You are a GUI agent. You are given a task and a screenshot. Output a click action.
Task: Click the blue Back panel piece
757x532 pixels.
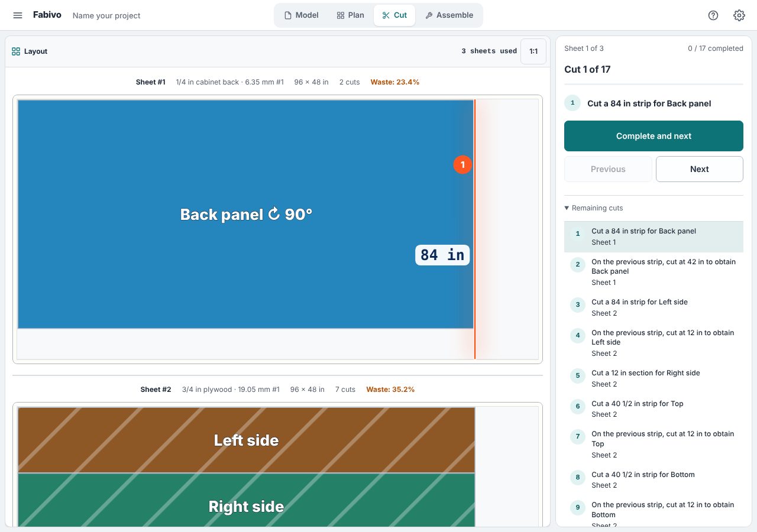[245, 214]
